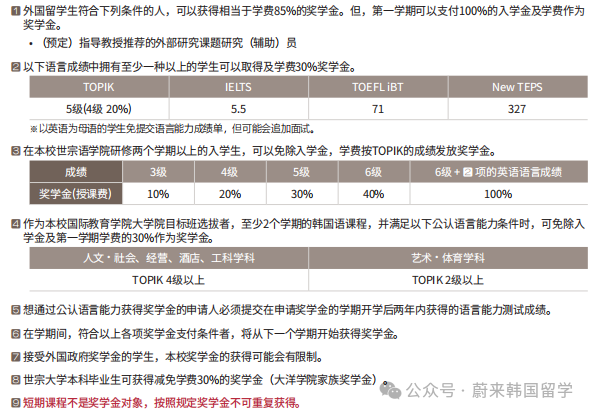Click the number 5 marker before 想通过公认语言能力
The image size is (592, 414).
point(15,310)
